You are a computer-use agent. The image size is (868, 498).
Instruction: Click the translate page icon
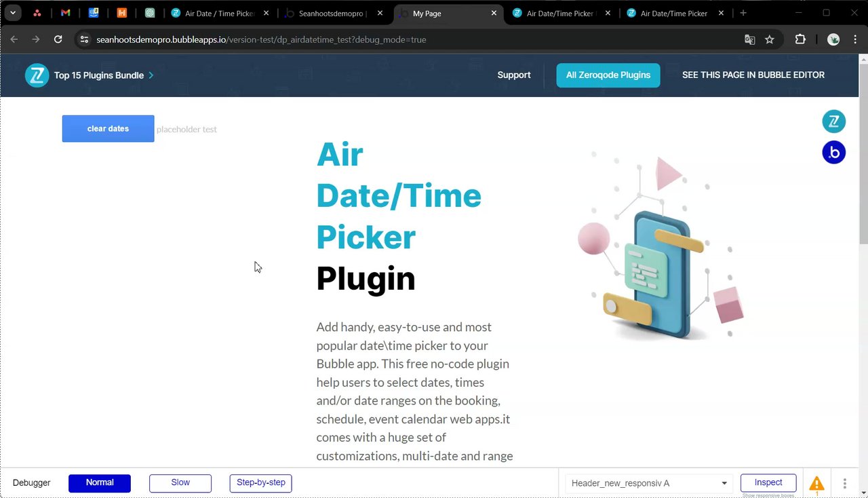749,39
